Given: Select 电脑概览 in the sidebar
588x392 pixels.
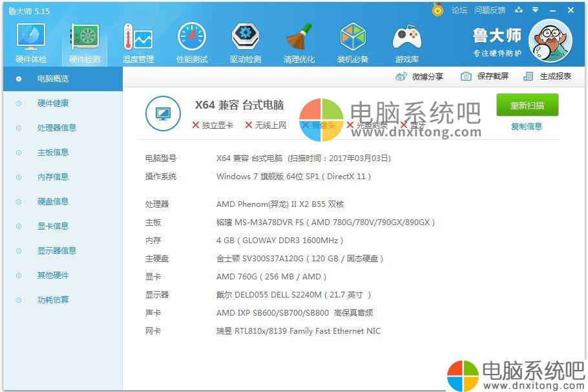Looking at the screenshot, I should click(x=63, y=79).
